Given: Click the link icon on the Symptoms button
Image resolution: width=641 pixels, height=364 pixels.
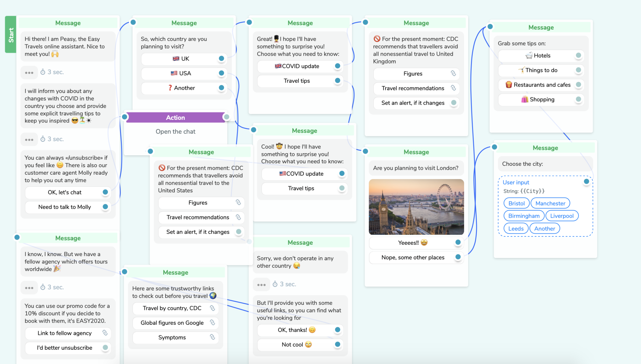Looking at the screenshot, I should coord(212,337).
